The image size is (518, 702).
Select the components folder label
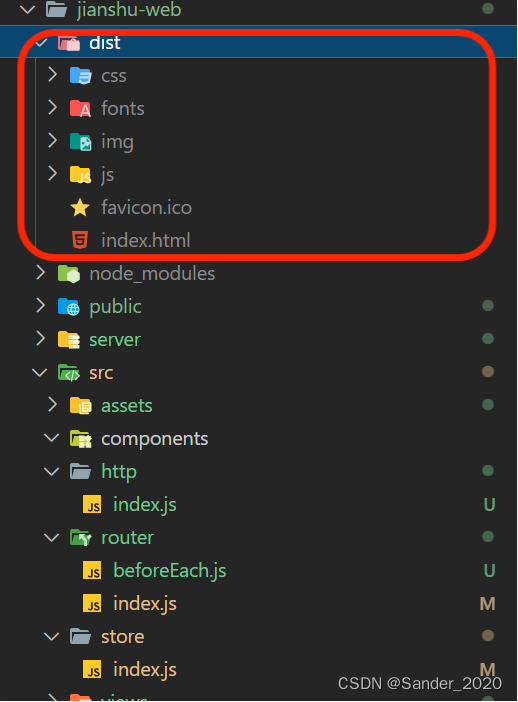coord(154,439)
